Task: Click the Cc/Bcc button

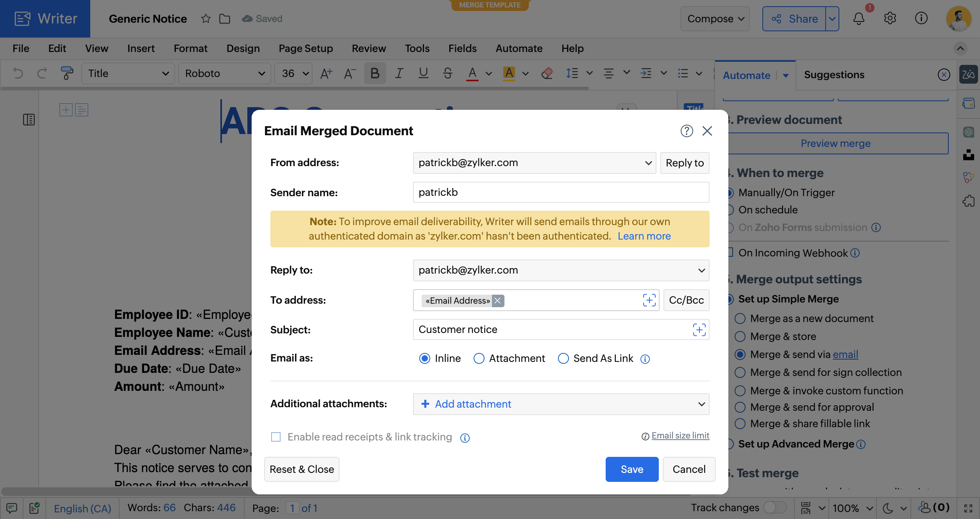Action: point(686,300)
